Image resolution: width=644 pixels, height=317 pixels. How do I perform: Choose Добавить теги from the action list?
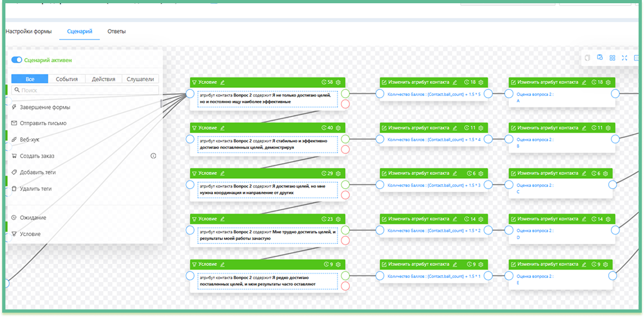37,172
